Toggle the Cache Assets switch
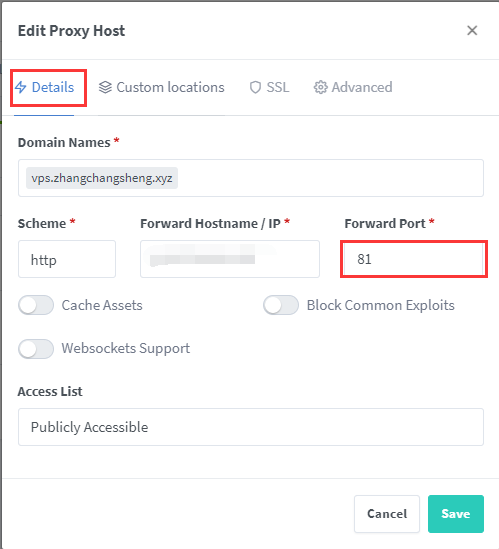The width and height of the screenshot is (499, 549). 36,305
